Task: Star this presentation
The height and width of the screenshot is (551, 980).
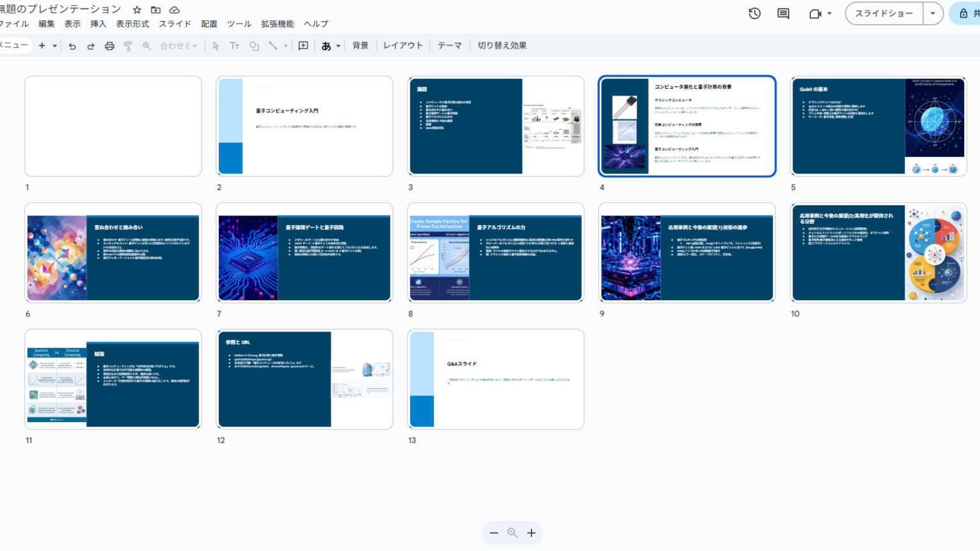Action: pyautogui.click(x=137, y=9)
